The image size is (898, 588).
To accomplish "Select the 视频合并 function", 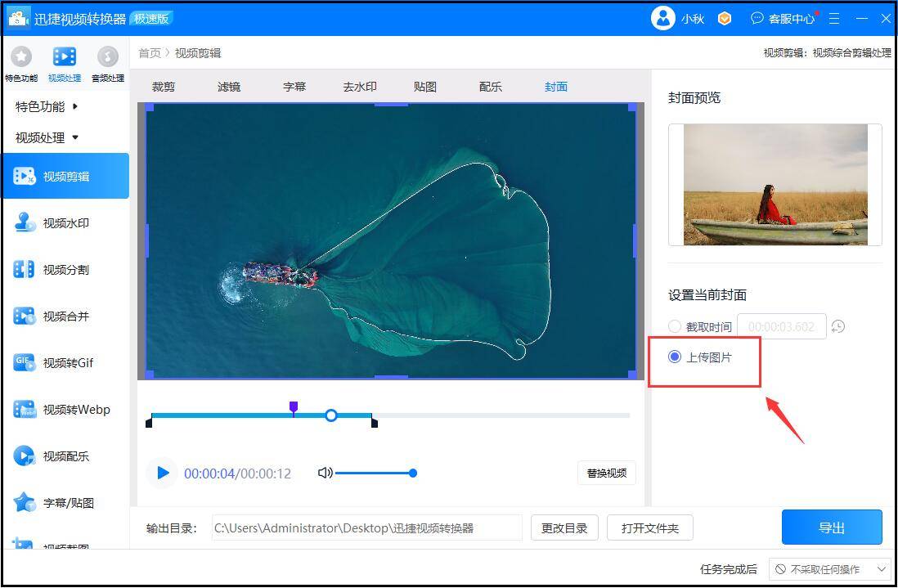I will [60, 316].
